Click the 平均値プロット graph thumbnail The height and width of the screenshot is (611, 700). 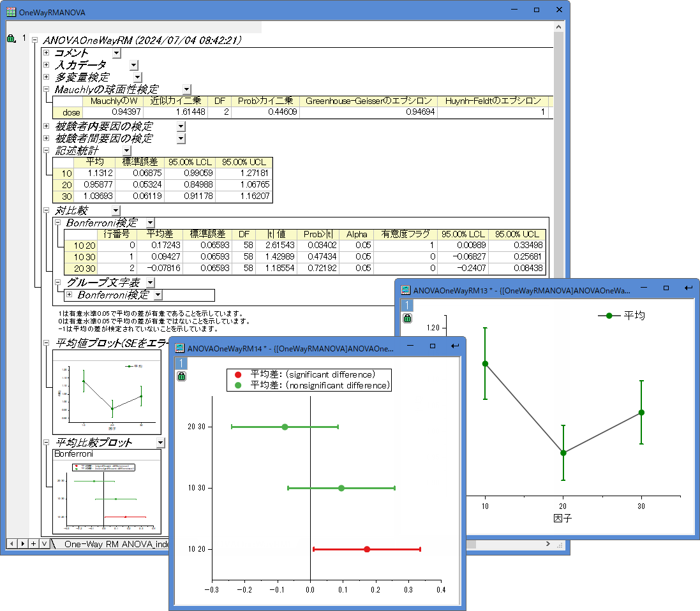pyautogui.click(x=107, y=392)
